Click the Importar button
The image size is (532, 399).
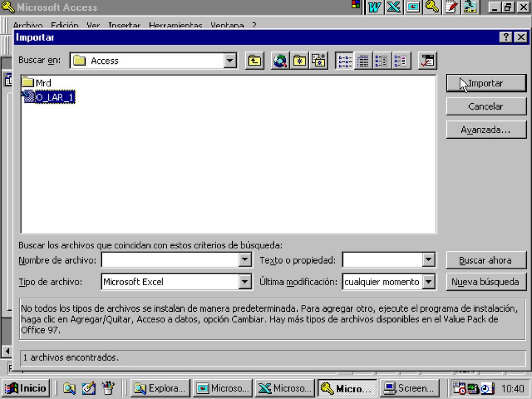pyautogui.click(x=486, y=83)
